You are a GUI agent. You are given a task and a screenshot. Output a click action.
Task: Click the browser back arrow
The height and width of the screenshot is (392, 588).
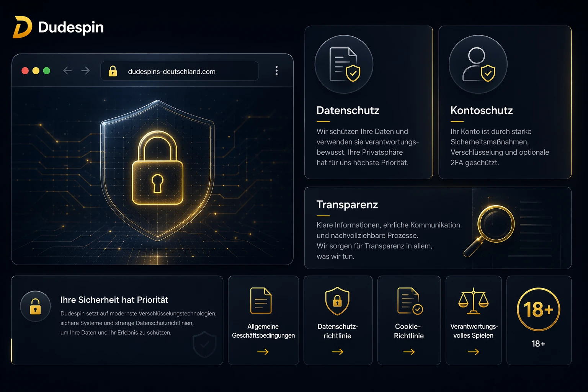coord(67,71)
